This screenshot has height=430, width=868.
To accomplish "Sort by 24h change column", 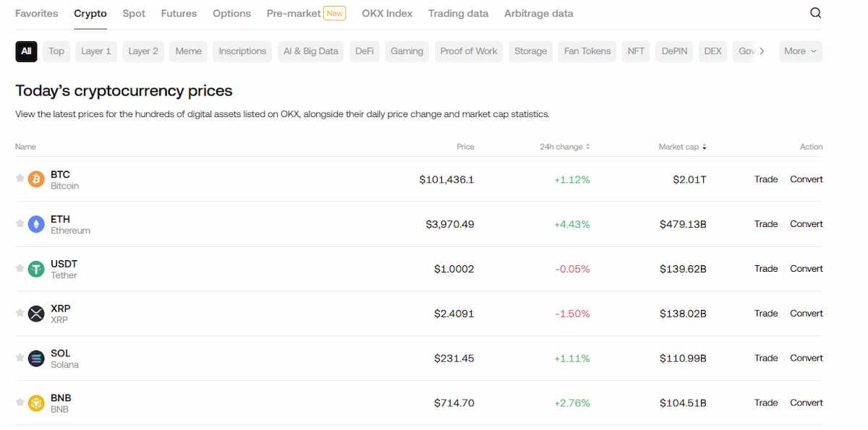I will [565, 147].
